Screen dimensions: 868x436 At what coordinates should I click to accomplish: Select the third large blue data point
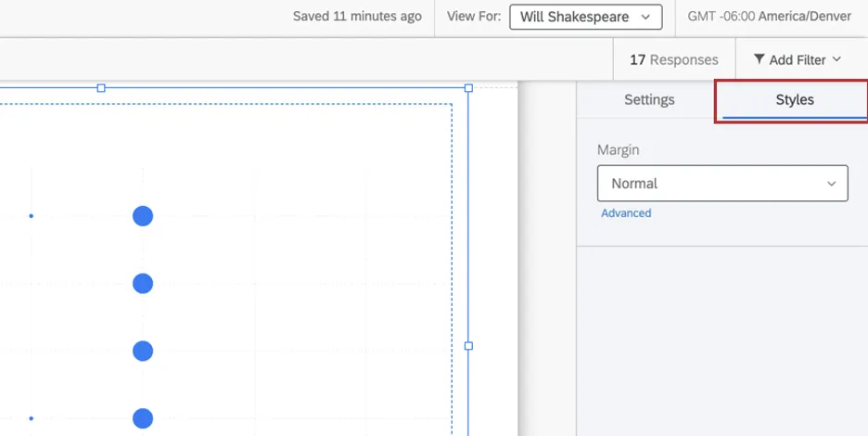point(142,351)
